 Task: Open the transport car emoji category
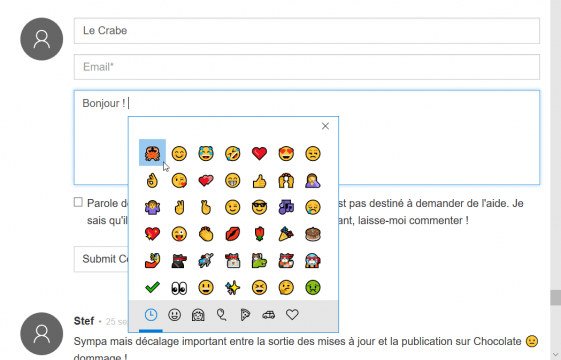(269, 315)
